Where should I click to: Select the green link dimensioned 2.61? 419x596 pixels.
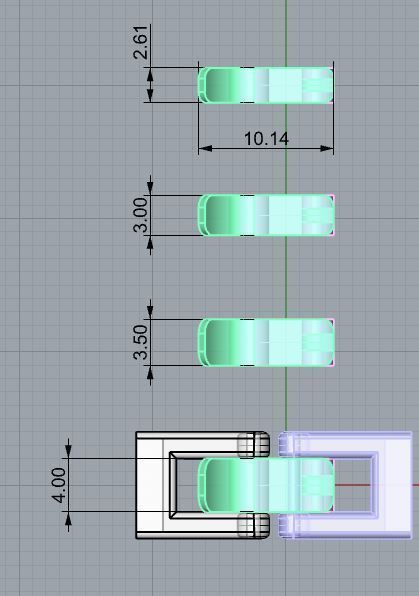(x=266, y=85)
